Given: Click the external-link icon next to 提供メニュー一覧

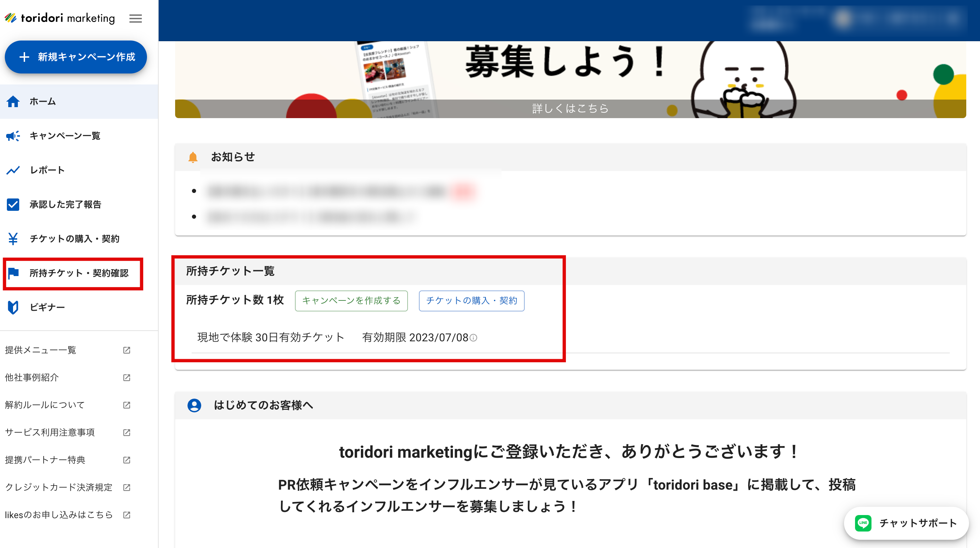Looking at the screenshot, I should [x=126, y=350].
